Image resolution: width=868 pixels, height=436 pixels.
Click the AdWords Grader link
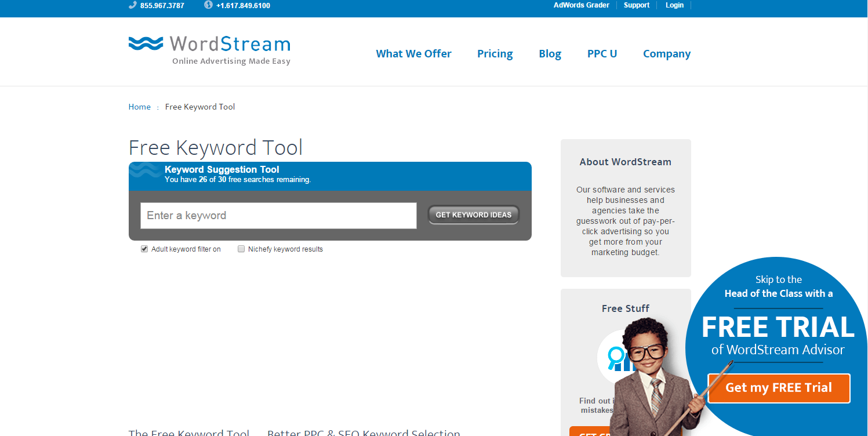[x=581, y=5]
